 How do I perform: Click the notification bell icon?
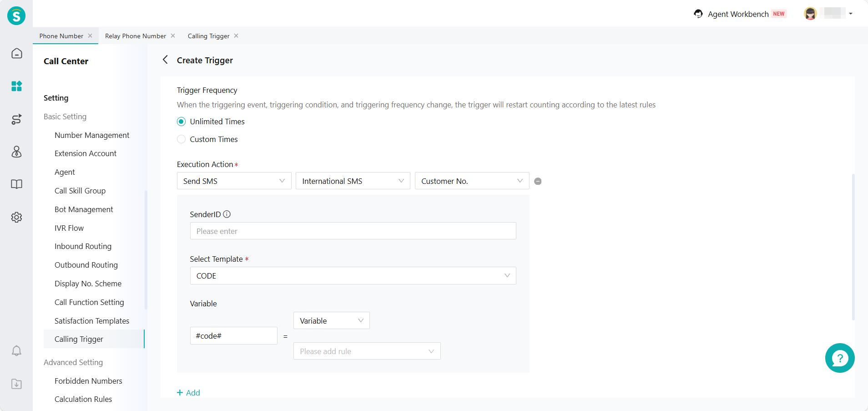16,351
